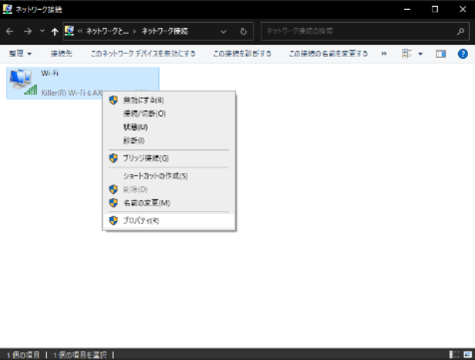The image size is (475, 360).
Task: Switch to details view in status bar
Action: [x=454, y=354]
